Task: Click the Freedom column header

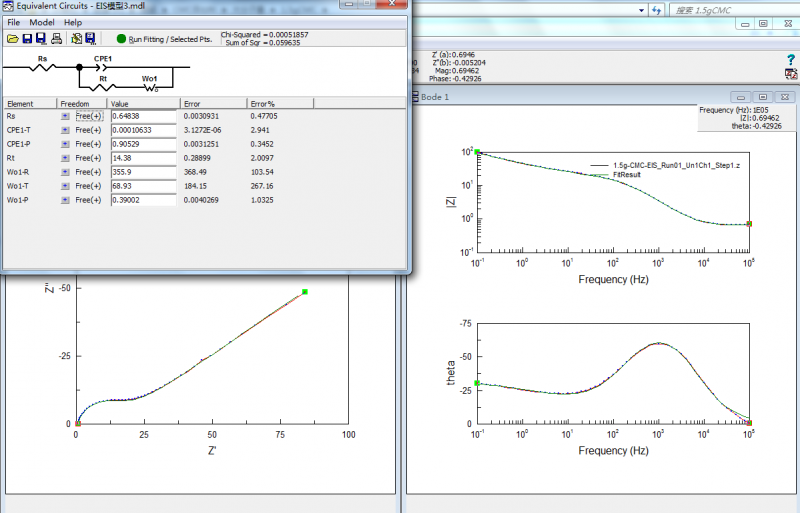Action: coord(81,104)
